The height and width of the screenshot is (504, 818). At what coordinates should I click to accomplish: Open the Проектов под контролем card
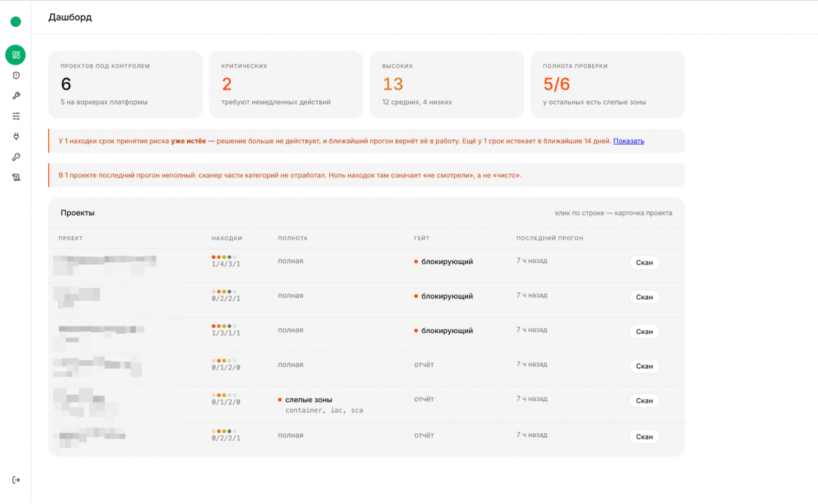(125, 84)
